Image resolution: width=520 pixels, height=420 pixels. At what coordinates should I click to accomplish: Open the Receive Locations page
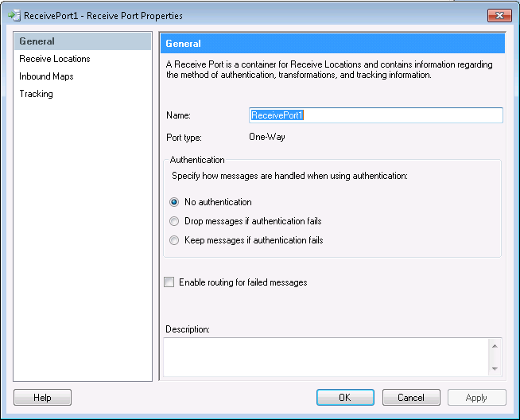pos(55,59)
